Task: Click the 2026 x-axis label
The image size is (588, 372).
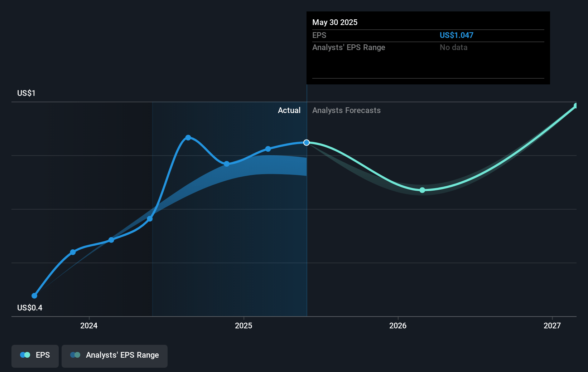Action: coord(398,325)
